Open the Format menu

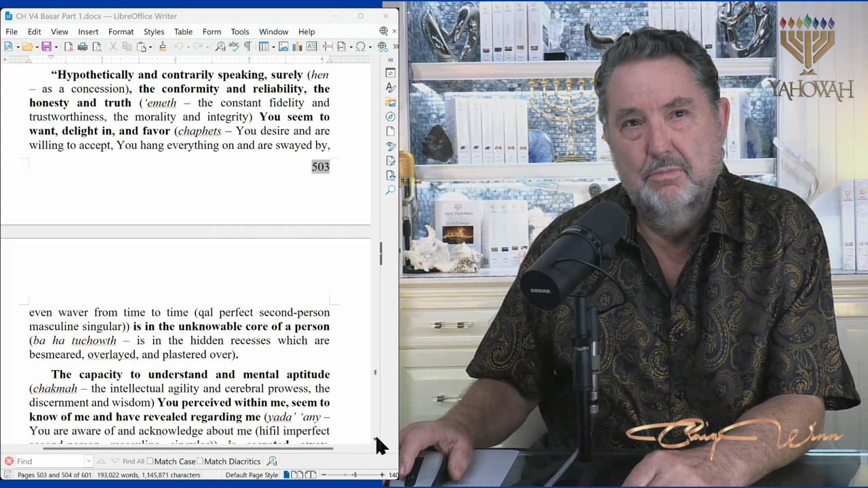pos(121,32)
